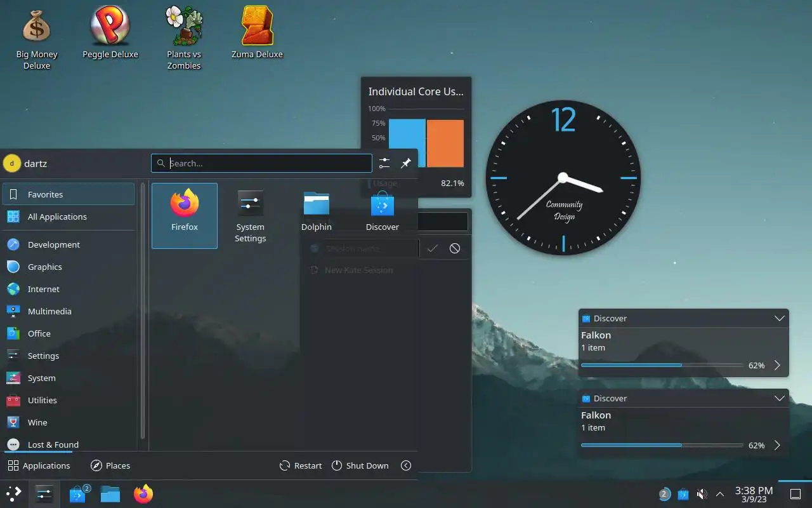This screenshot has width=812, height=508.
Task: Click Restart button
Action: pyautogui.click(x=301, y=465)
